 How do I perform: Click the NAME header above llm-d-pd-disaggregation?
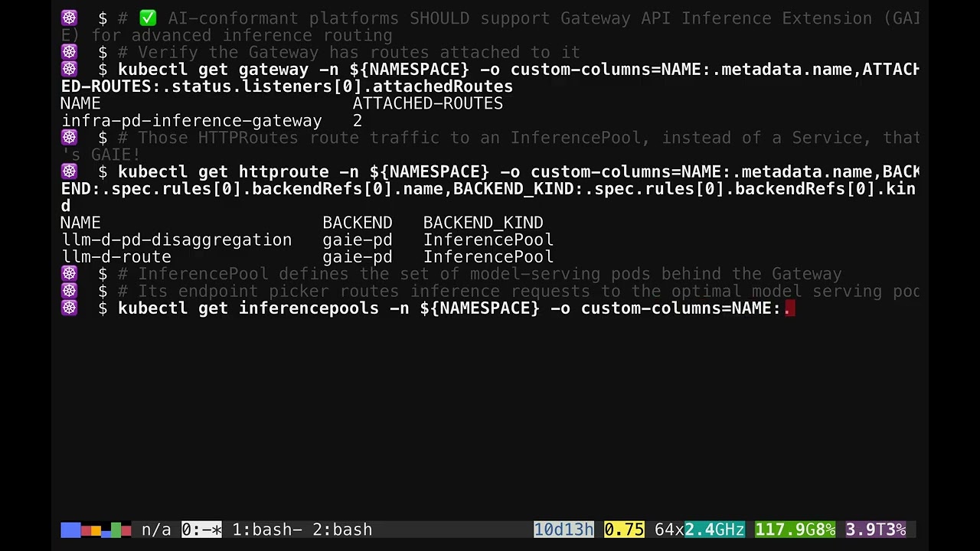(80, 223)
